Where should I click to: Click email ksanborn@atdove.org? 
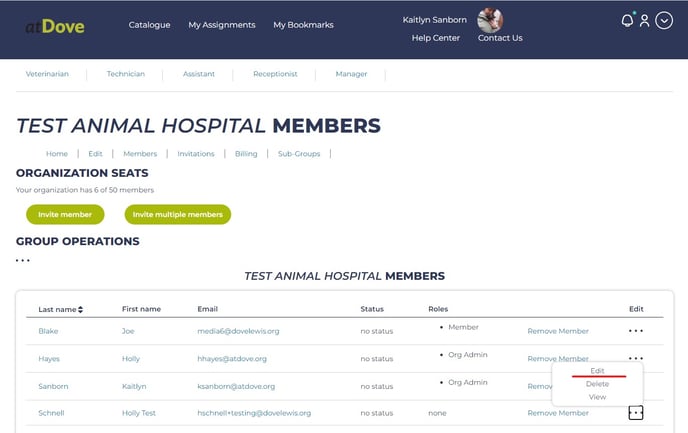(236, 386)
